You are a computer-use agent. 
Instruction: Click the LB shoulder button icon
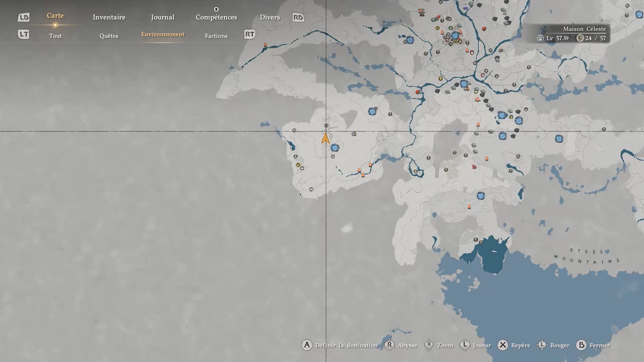pyautogui.click(x=23, y=17)
